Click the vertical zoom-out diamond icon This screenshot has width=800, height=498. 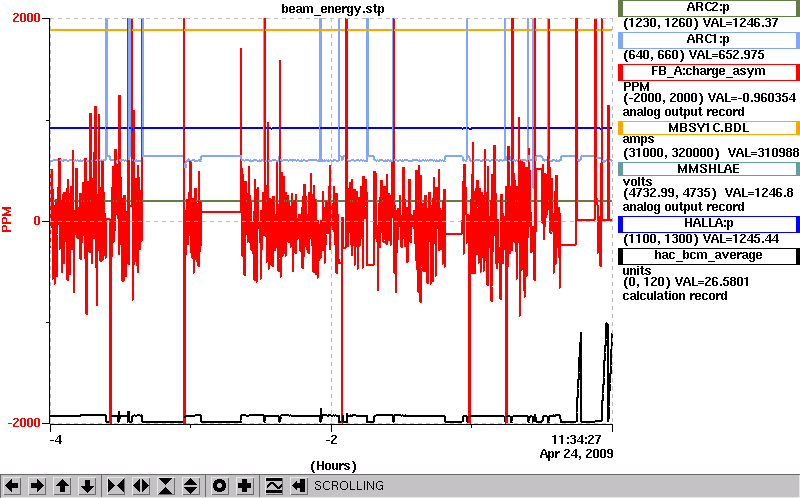(191, 486)
